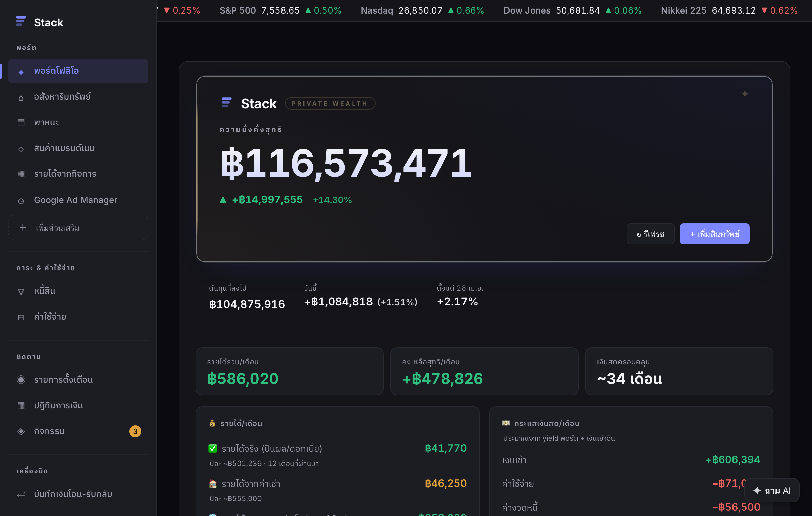Click the layered diamond icon beside กิจกรรม
Screen dimensions: 812x516
coord(21,431)
